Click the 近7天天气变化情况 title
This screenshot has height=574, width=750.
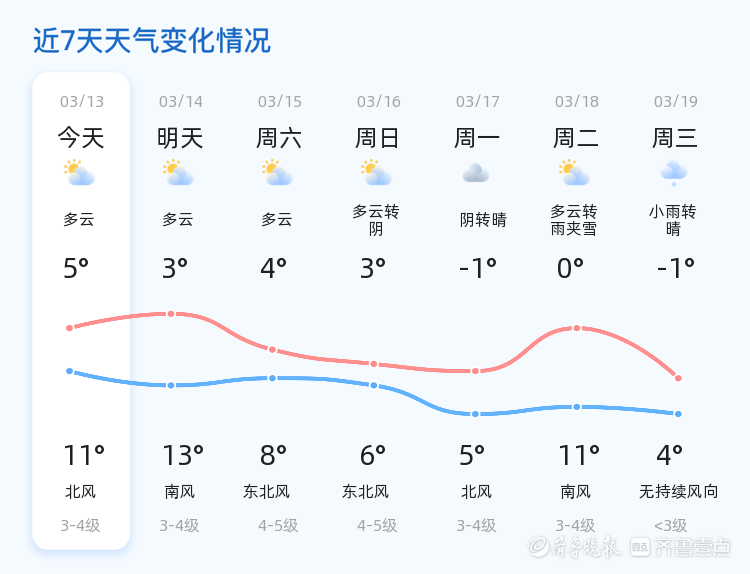tap(152, 41)
